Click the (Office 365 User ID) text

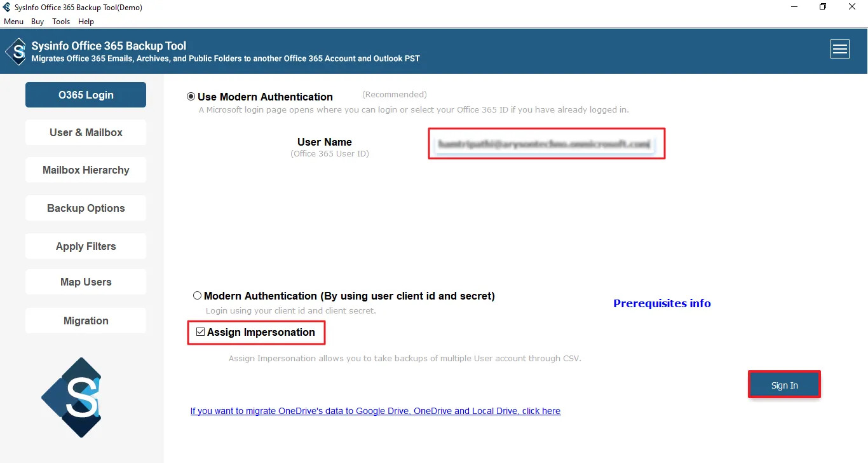(x=330, y=153)
